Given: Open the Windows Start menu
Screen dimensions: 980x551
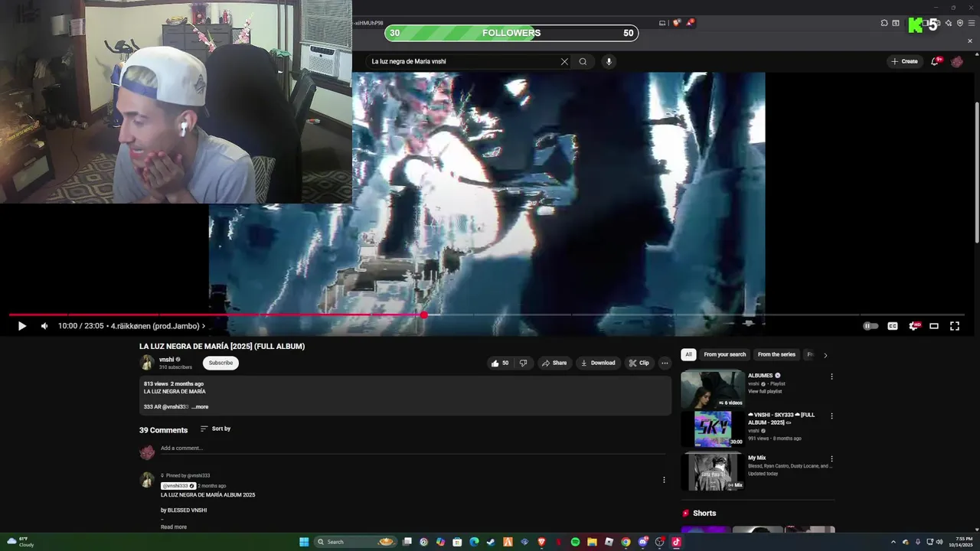Looking at the screenshot, I should pyautogui.click(x=304, y=542).
